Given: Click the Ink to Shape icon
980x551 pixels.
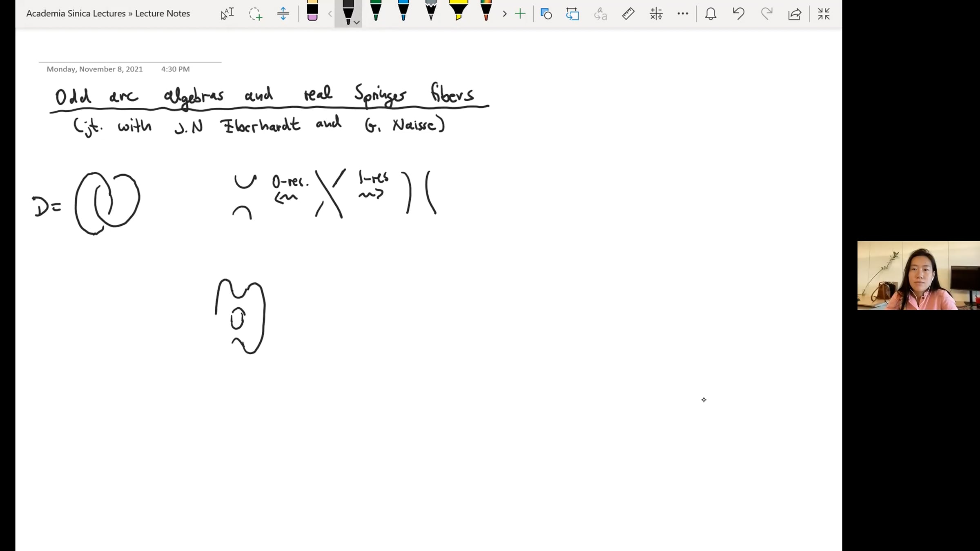Looking at the screenshot, I should (572, 14).
